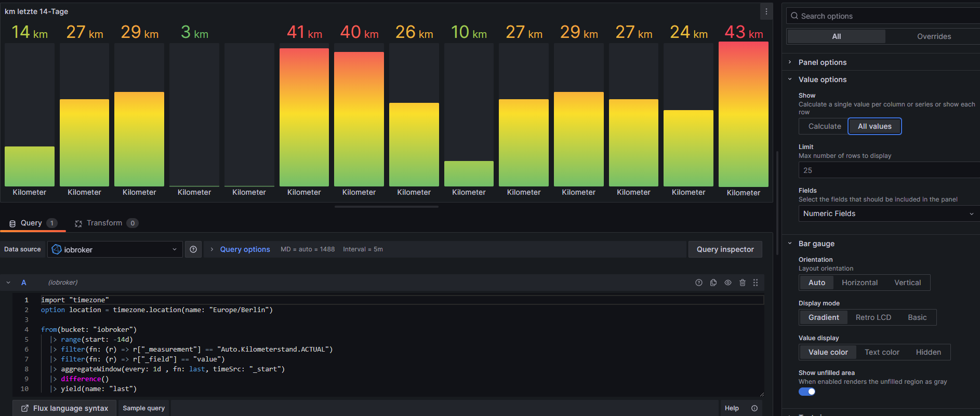Duplicate query A
Screen dimensions: 980x416
click(713, 283)
